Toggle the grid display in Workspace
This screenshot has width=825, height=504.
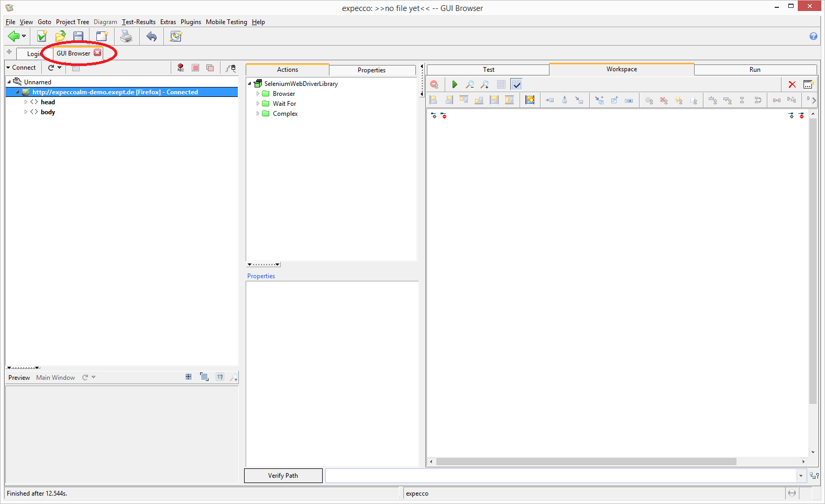click(501, 84)
